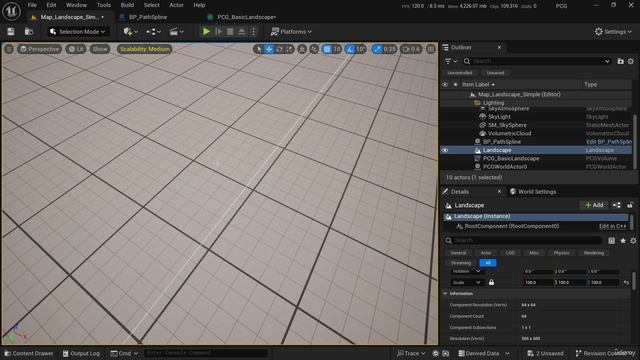640x360 pixels.
Task: Open the Edit menu
Action: 51,5
